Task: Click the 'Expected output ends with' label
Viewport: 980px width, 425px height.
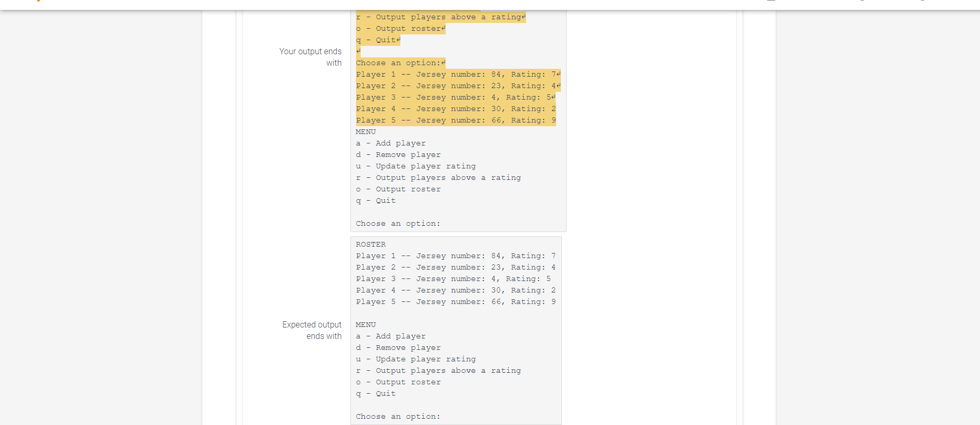Action: coord(312,330)
